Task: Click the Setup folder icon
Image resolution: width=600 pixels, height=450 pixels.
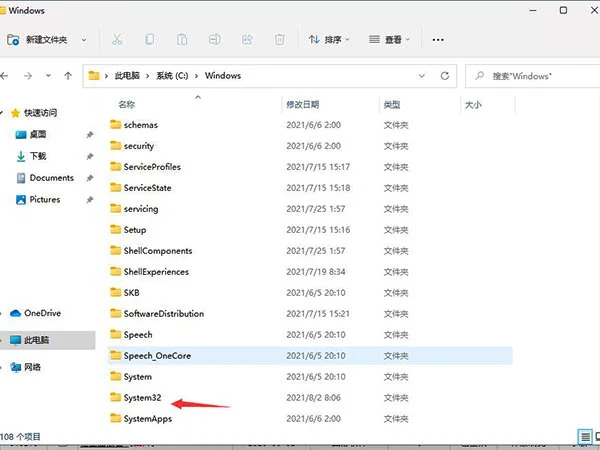Action: pos(116,229)
